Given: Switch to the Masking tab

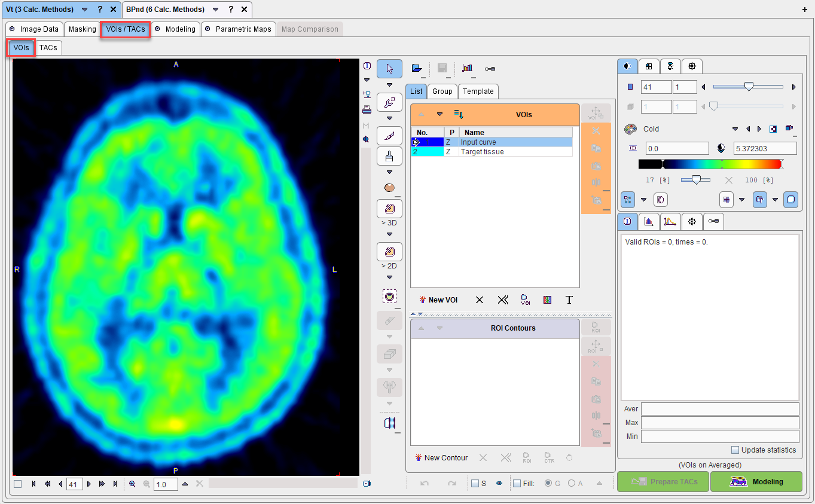Looking at the screenshot, I should click(x=83, y=29).
